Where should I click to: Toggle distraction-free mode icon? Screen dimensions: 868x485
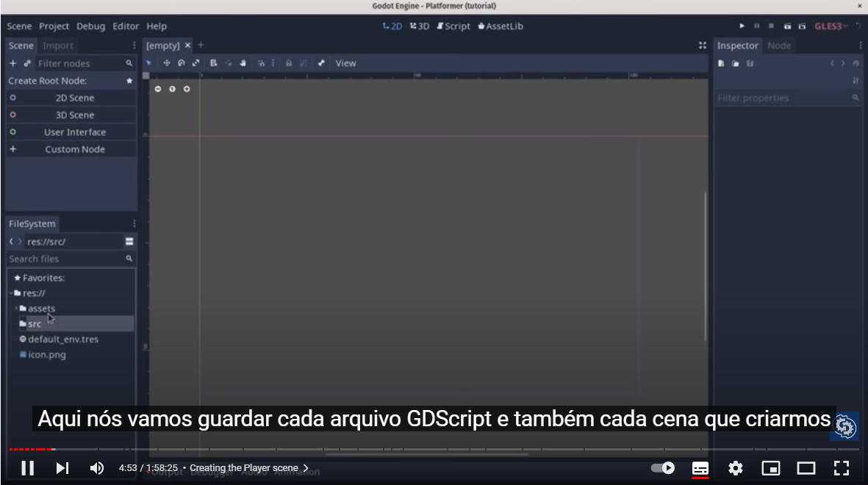703,46
